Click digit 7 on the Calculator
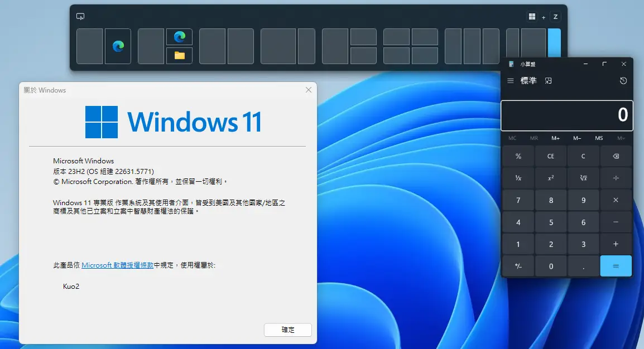 (518, 200)
